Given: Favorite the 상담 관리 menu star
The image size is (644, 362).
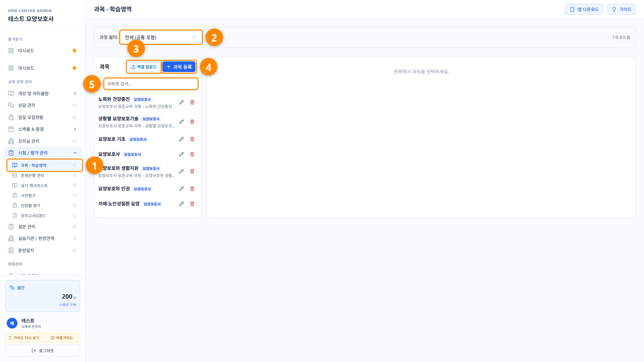Looking at the screenshot, I should (x=74, y=105).
